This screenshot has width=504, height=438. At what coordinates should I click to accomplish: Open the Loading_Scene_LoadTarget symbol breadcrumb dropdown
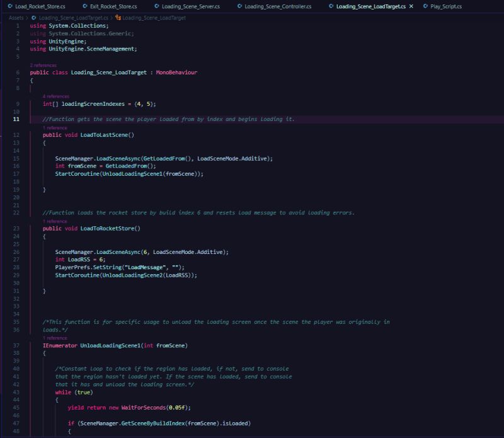(x=154, y=19)
